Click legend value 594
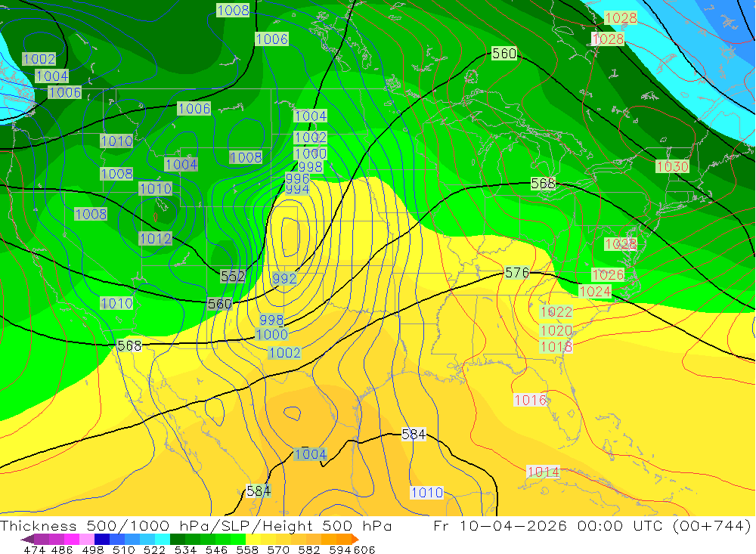Viewport: 756px width, 554px height. click(x=339, y=549)
